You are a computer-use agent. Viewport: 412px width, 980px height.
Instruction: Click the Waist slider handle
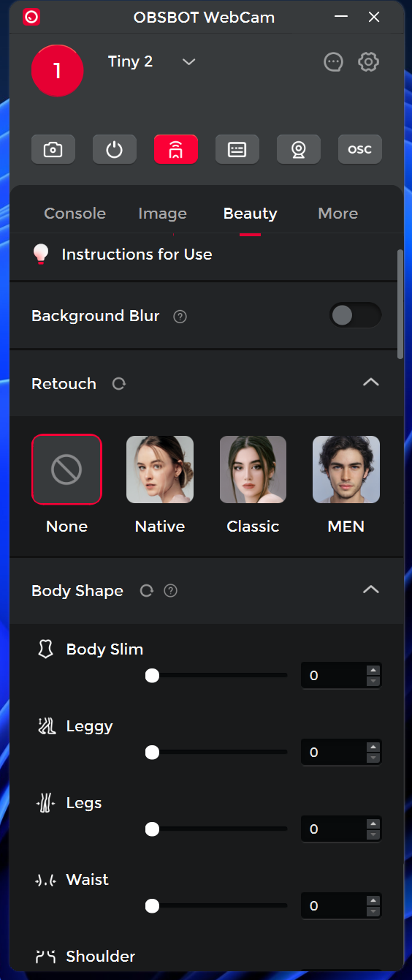(152, 905)
